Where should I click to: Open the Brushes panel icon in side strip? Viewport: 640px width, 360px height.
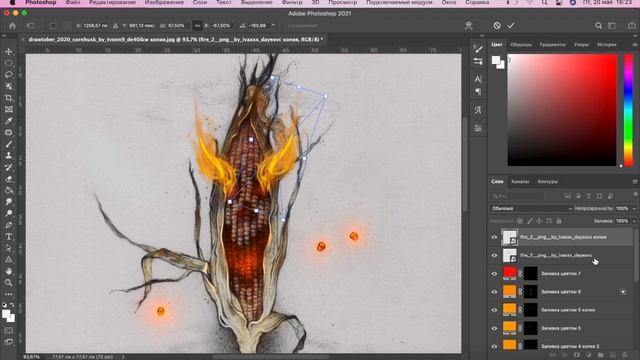click(x=478, y=49)
